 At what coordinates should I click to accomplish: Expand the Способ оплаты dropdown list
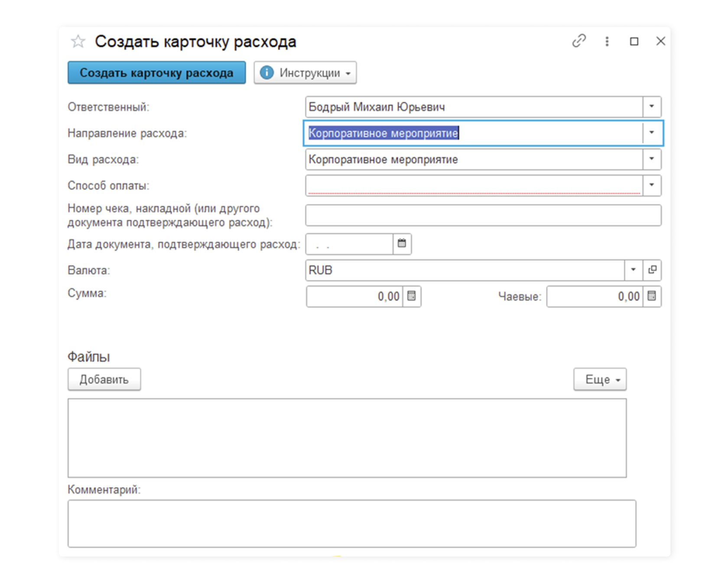pos(652,185)
